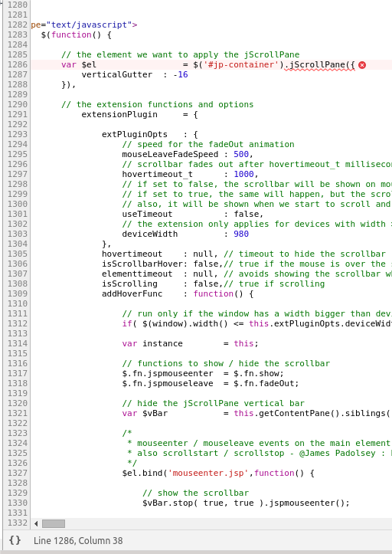Place cursor on the extensionPlugin variable name

(x=119, y=114)
